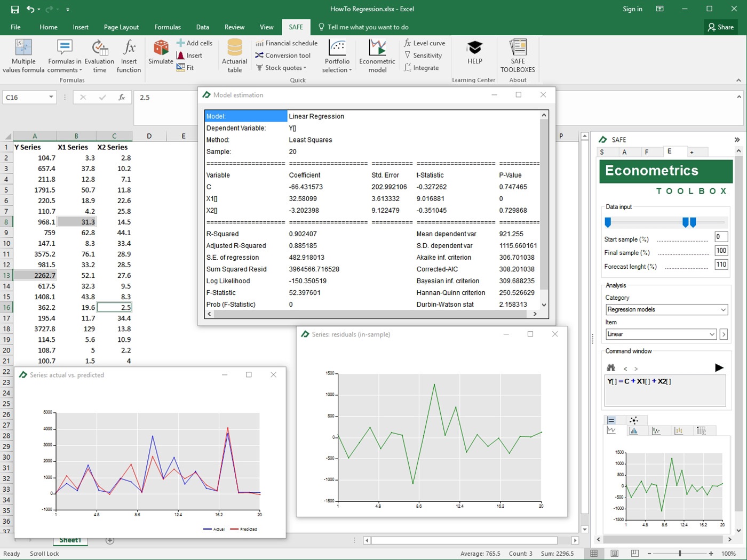The height and width of the screenshot is (560, 747).
Task: Launch the Conversion tool
Action: tap(283, 55)
